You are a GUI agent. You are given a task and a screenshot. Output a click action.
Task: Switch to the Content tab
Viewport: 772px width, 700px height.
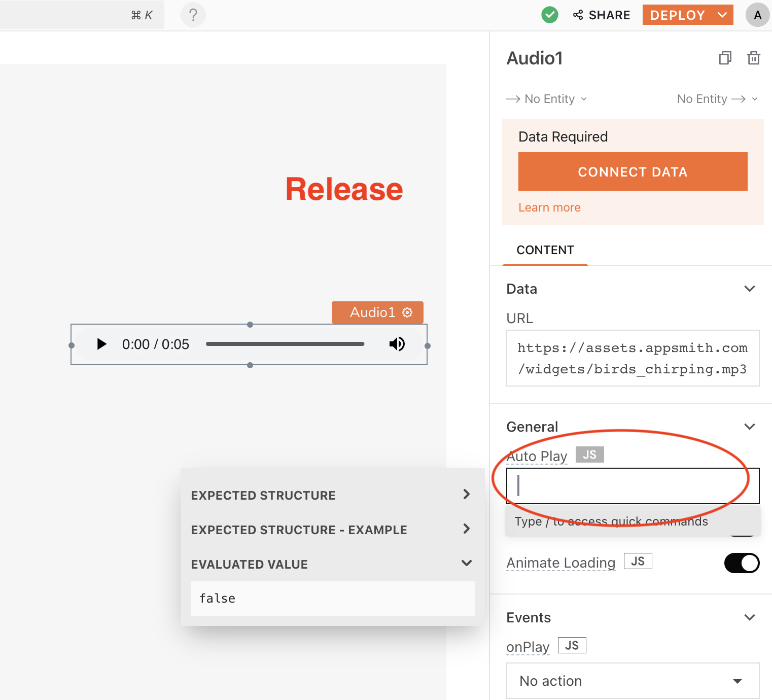[x=545, y=250]
